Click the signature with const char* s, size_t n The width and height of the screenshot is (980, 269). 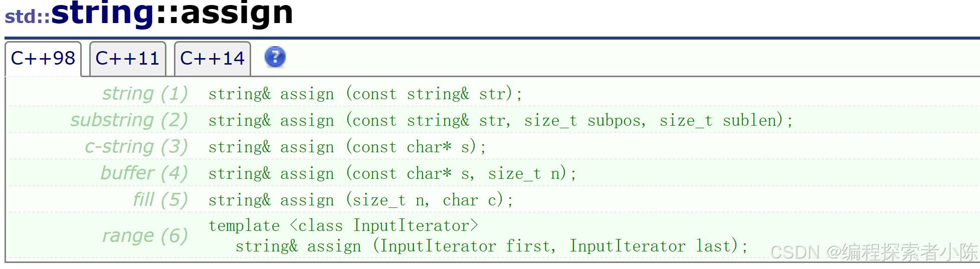point(392,173)
